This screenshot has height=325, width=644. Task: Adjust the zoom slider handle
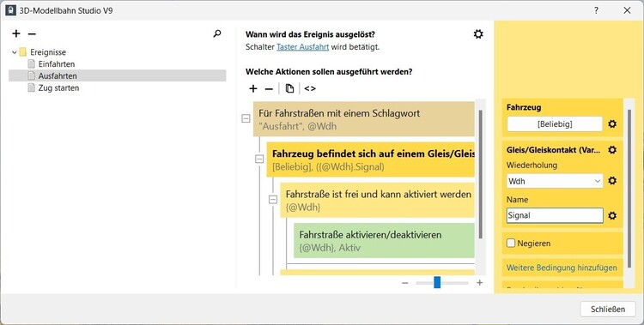tap(437, 282)
